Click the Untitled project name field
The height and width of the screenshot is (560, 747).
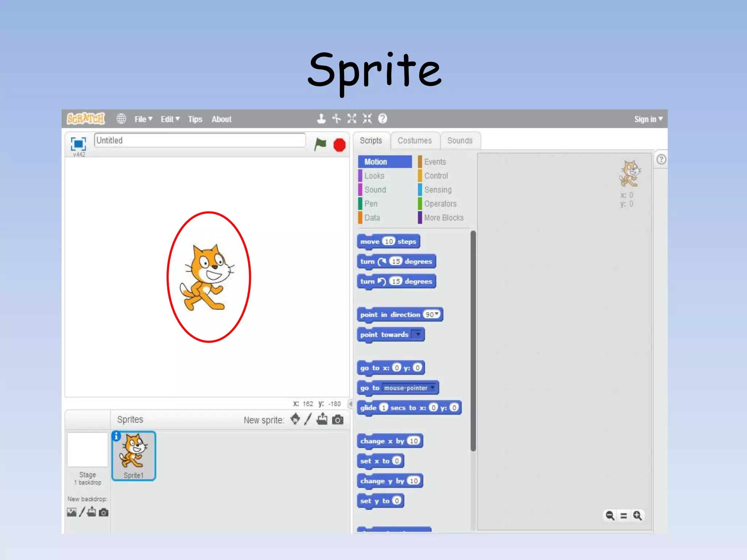tap(200, 140)
